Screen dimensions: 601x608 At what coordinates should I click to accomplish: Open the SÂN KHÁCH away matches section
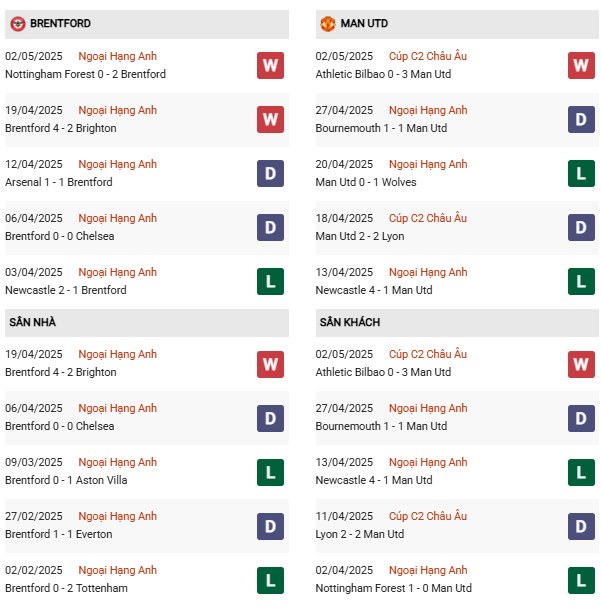pyautogui.click(x=349, y=322)
